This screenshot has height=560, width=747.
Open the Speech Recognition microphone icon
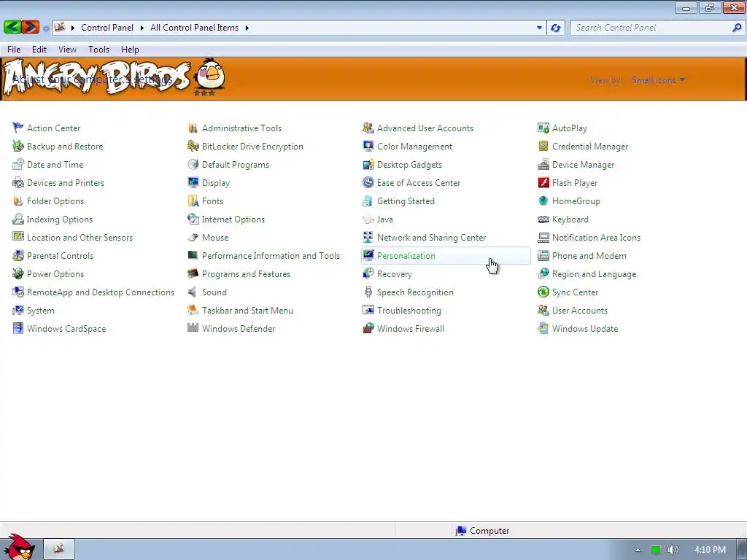pos(368,292)
